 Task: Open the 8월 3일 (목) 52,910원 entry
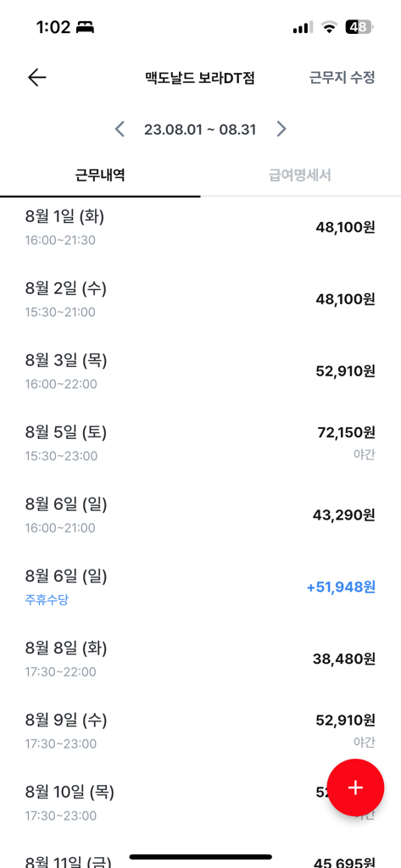click(x=200, y=371)
